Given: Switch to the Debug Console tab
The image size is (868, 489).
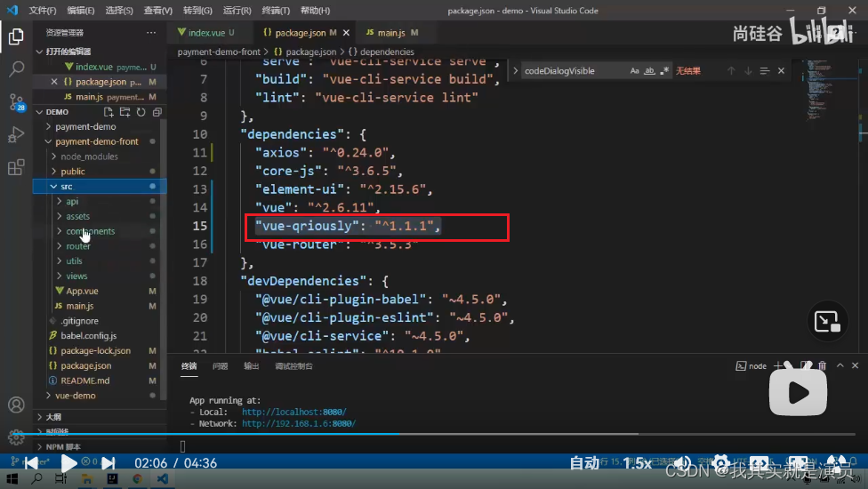Looking at the screenshot, I should coord(294,366).
